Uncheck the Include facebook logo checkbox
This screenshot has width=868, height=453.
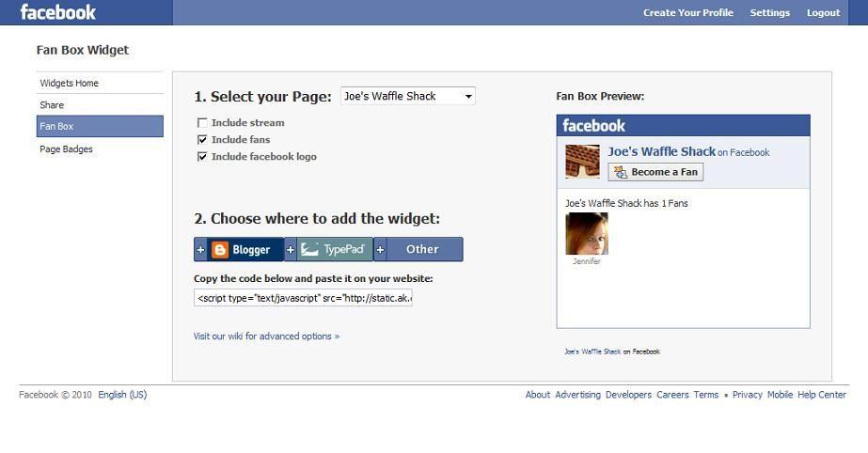point(202,157)
